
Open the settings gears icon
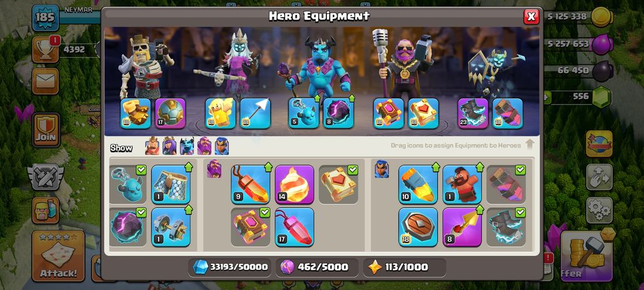pos(600,210)
